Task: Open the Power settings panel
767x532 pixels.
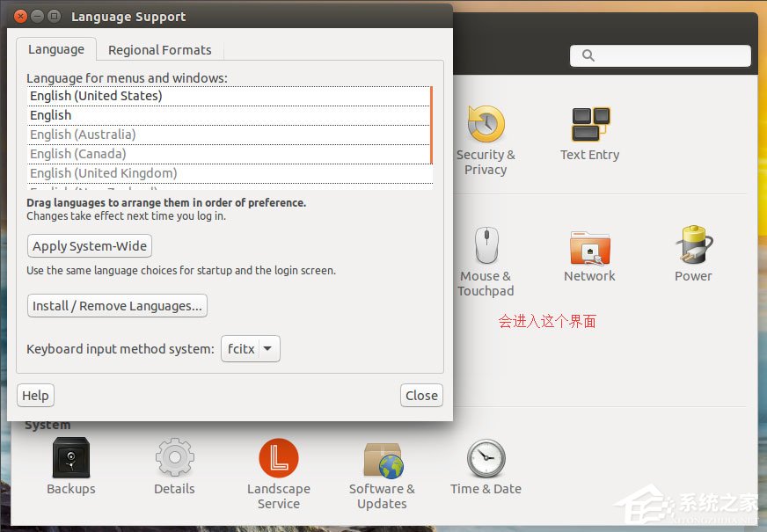Action: point(692,251)
